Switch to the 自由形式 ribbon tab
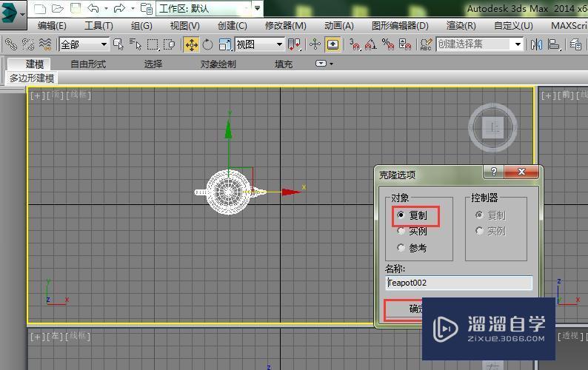Image resolution: width=588 pixels, height=370 pixels. click(88, 64)
